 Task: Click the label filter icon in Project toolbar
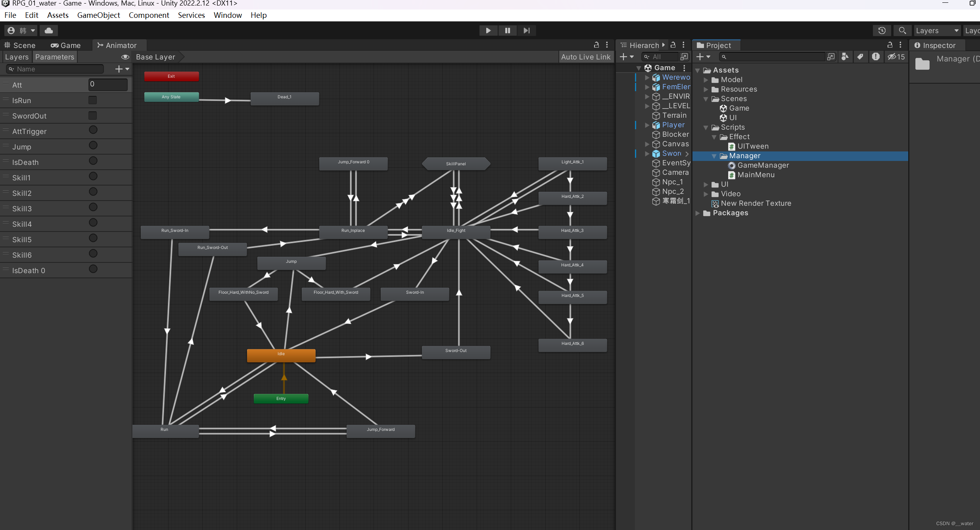tap(860, 57)
